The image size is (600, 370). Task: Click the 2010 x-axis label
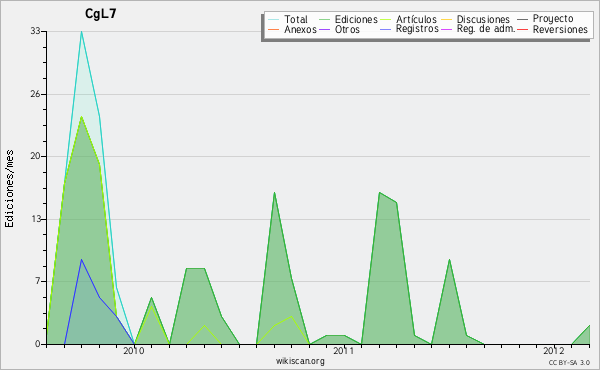[x=134, y=350]
